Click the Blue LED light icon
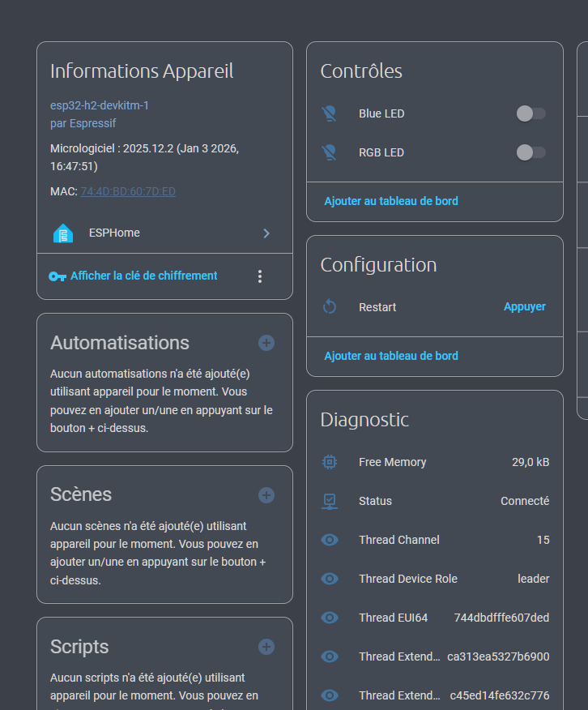Viewport: 588px width, 710px height. tap(329, 113)
